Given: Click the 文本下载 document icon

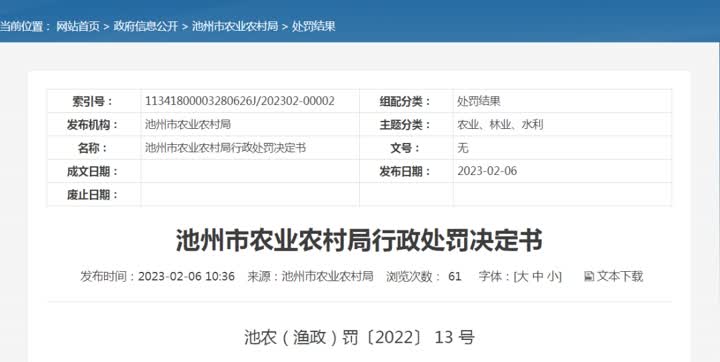Looking at the screenshot, I should click(x=589, y=277).
